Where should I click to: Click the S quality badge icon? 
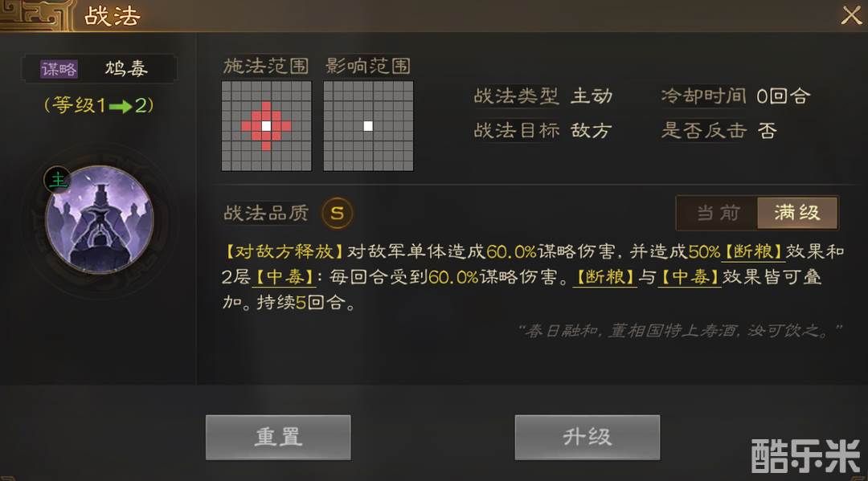coord(337,213)
